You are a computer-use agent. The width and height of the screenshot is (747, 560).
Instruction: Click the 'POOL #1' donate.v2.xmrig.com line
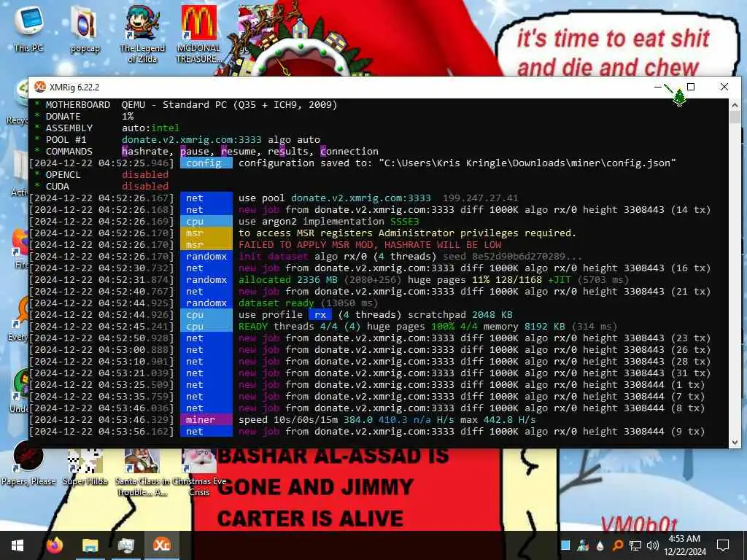point(177,139)
